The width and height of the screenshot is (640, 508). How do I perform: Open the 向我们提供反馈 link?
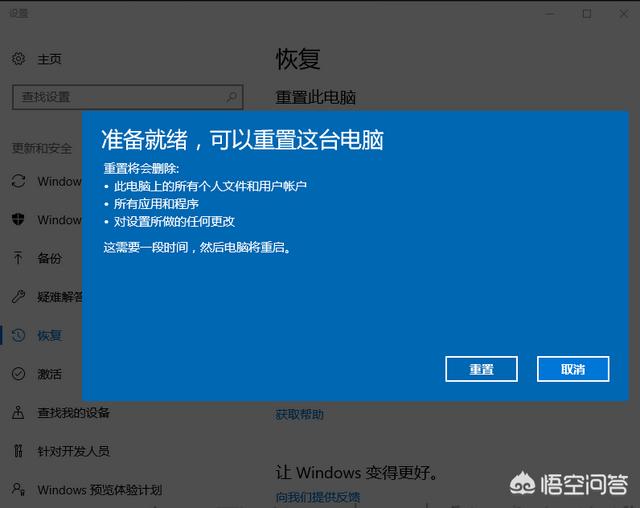click(318, 497)
